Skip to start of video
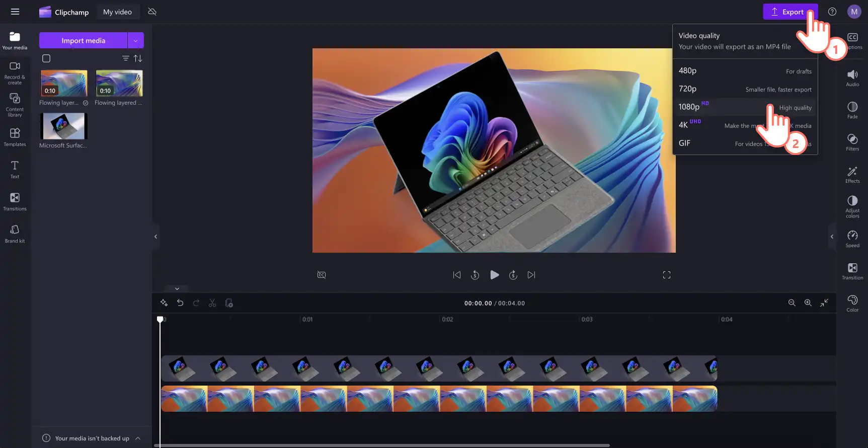Screen dimensions: 868x448 coord(457,275)
